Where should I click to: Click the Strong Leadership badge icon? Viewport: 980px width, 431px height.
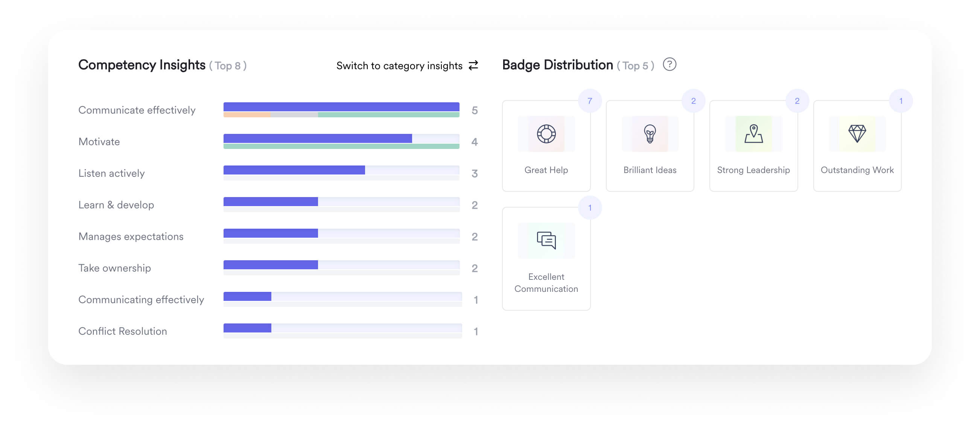point(753,133)
